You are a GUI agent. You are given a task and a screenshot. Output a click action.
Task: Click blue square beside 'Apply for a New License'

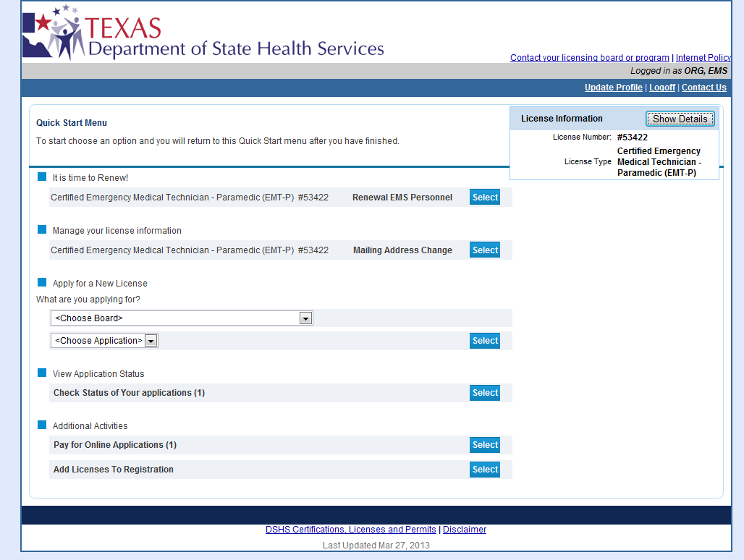pos(42,283)
